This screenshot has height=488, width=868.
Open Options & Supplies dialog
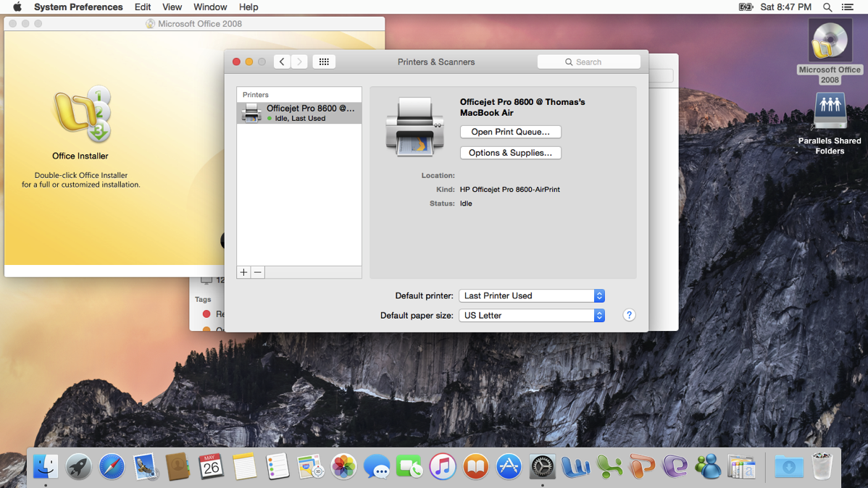(x=510, y=153)
